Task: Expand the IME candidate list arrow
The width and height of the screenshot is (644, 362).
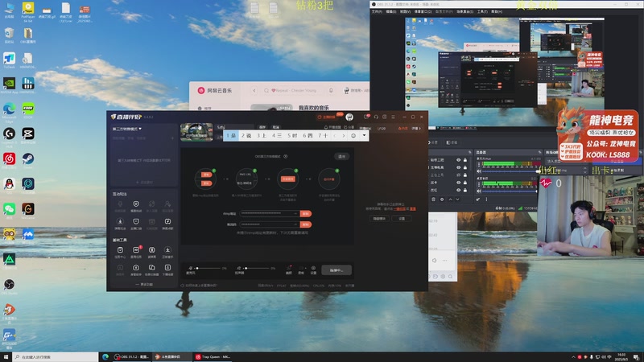Action: [364, 135]
